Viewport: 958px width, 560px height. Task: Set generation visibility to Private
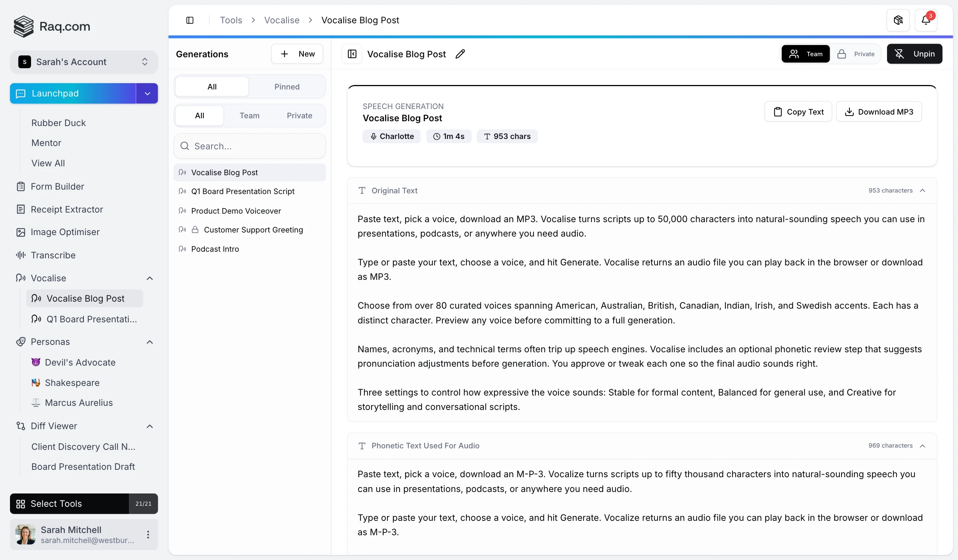pos(856,54)
